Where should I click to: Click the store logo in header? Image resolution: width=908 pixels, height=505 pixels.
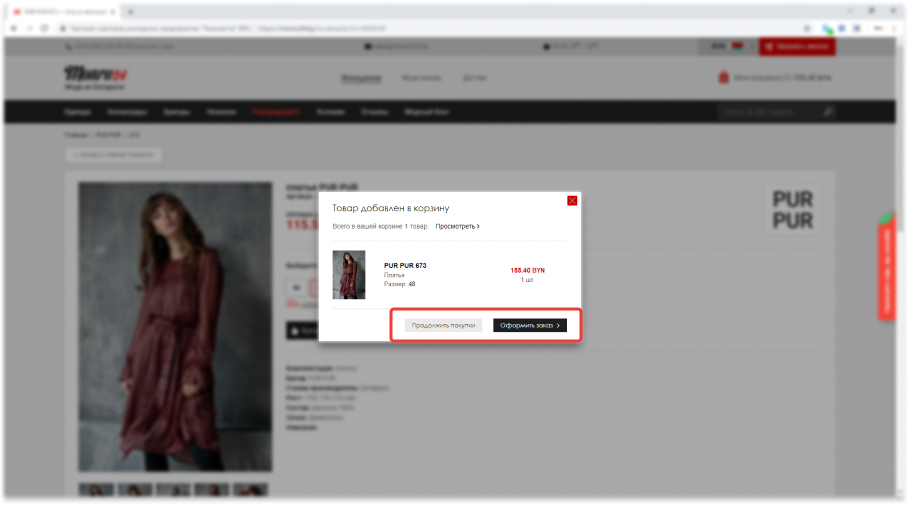click(96, 78)
